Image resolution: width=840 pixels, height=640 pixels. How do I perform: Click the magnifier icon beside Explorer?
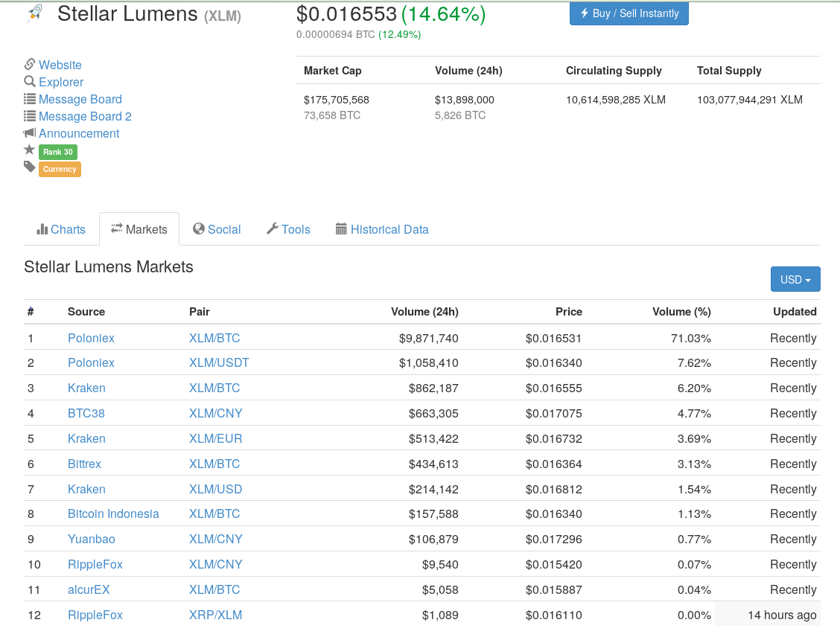(x=30, y=81)
